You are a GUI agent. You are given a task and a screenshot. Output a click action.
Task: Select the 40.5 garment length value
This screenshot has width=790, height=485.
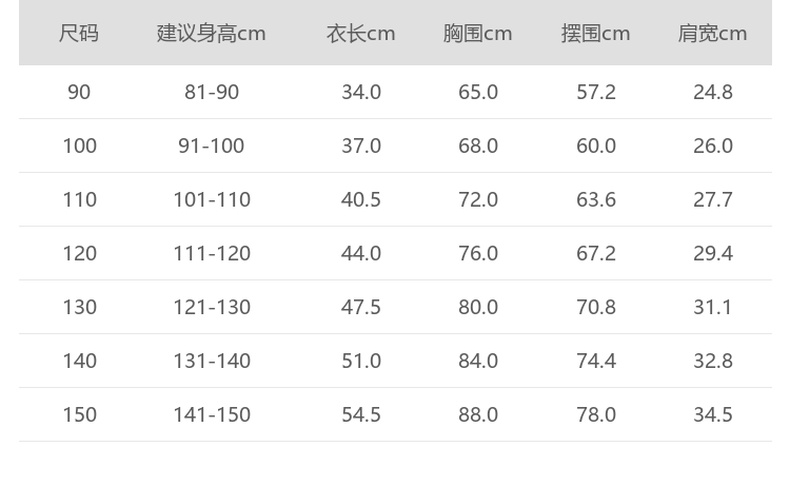[361, 200]
